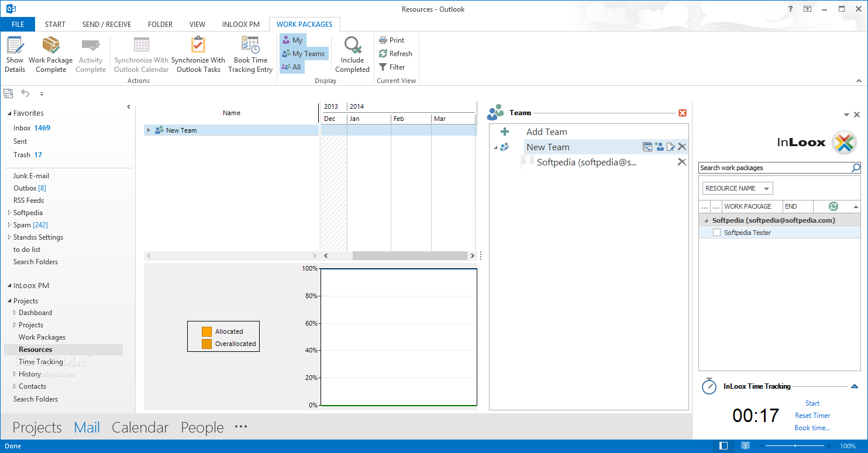Image resolution: width=868 pixels, height=453 pixels.
Task: Switch to the START tab
Action: (x=55, y=25)
